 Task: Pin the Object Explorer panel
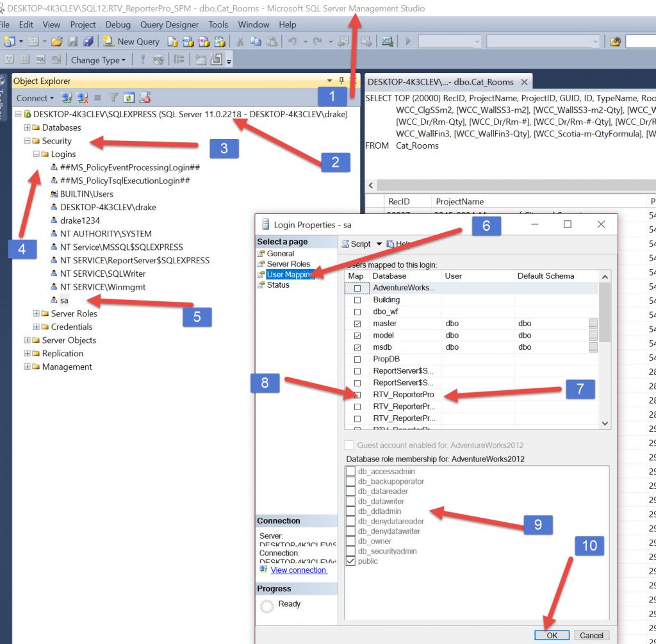[x=341, y=81]
